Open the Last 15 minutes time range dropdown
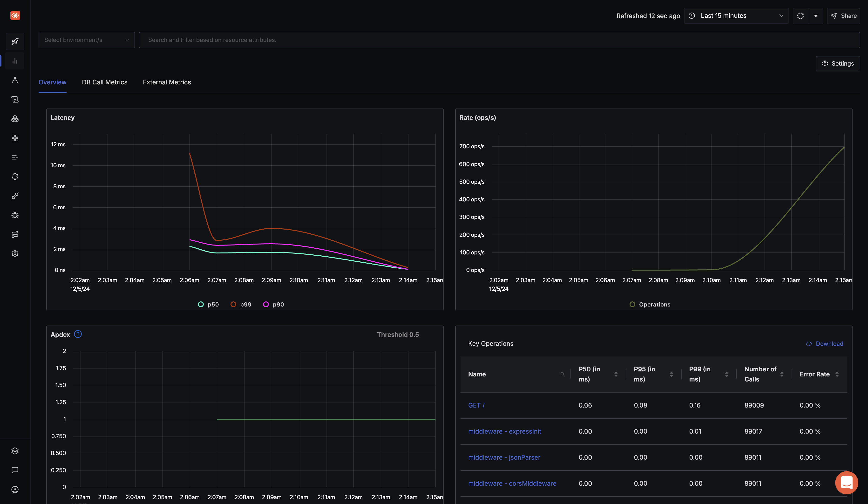Screen dimensions: 868x504 click(736, 16)
